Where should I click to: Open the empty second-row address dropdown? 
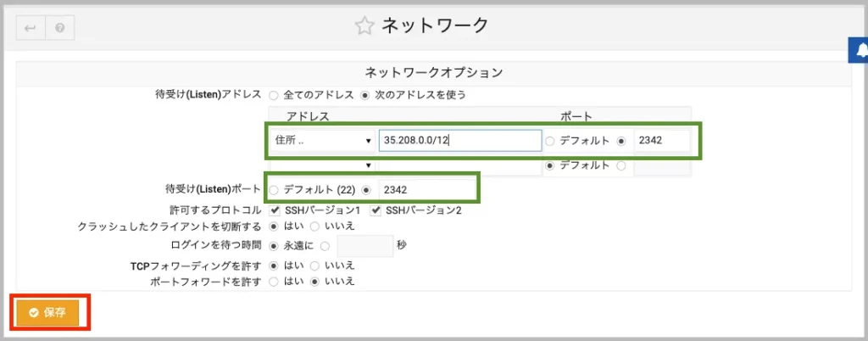tap(322, 165)
